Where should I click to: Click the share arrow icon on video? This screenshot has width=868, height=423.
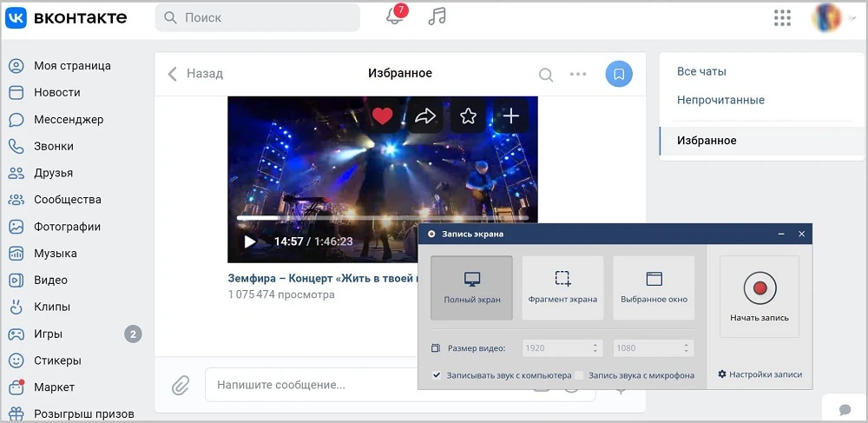pos(425,116)
